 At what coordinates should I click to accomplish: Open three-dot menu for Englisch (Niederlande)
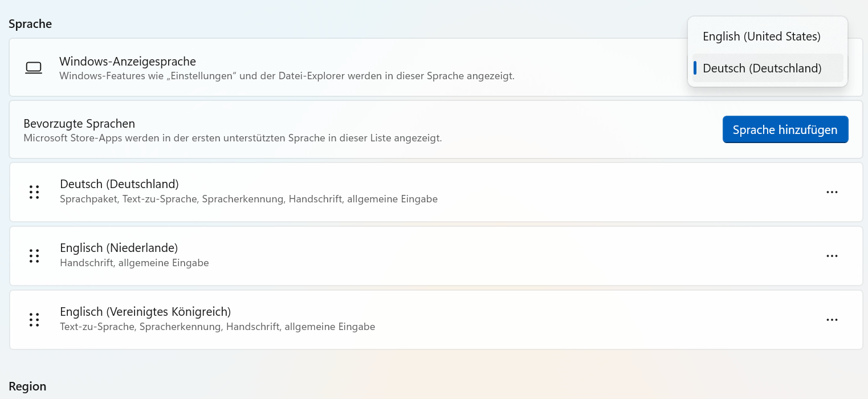pos(832,256)
